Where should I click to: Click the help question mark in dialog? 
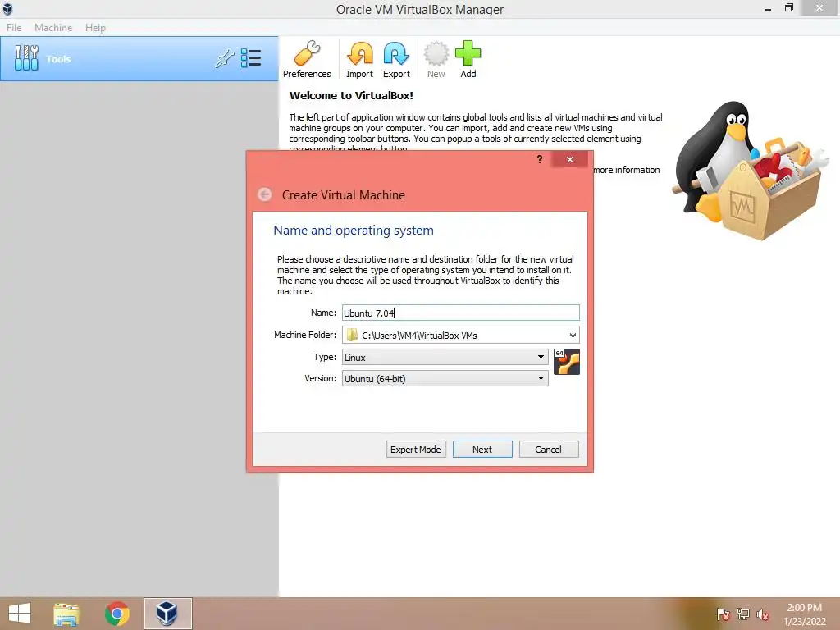click(540, 159)
